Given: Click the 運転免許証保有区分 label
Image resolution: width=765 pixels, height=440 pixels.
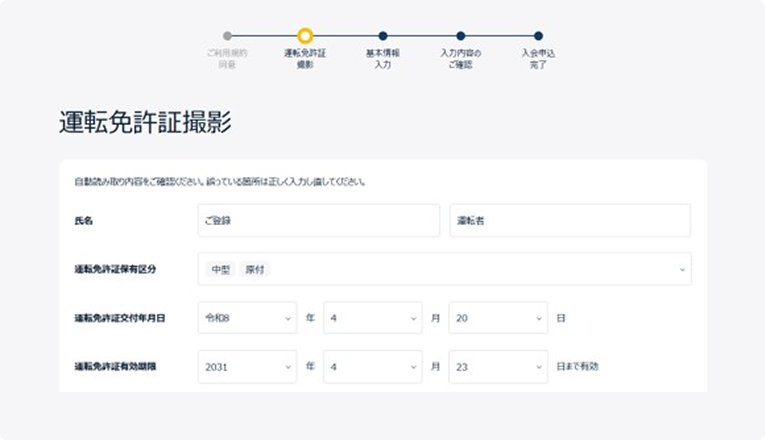Looking at the screenshot, I should click(115, 269).
